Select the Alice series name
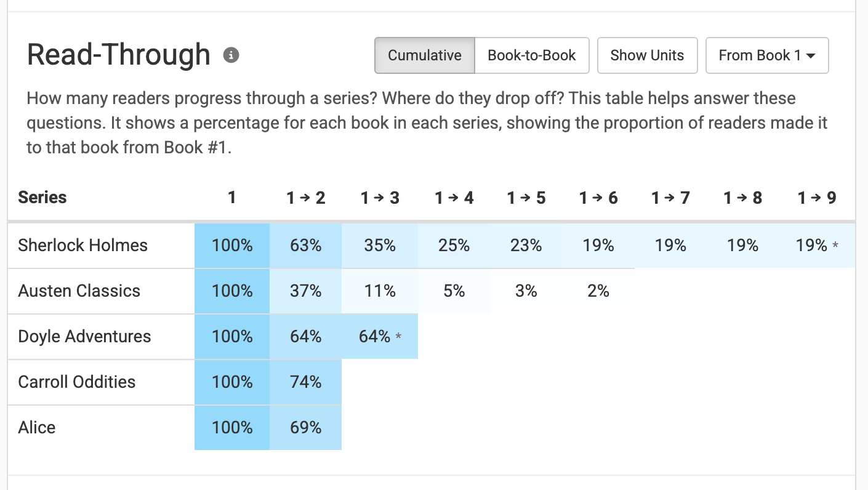The width and height of the screenshot is (868, 490). click(37, 427)
